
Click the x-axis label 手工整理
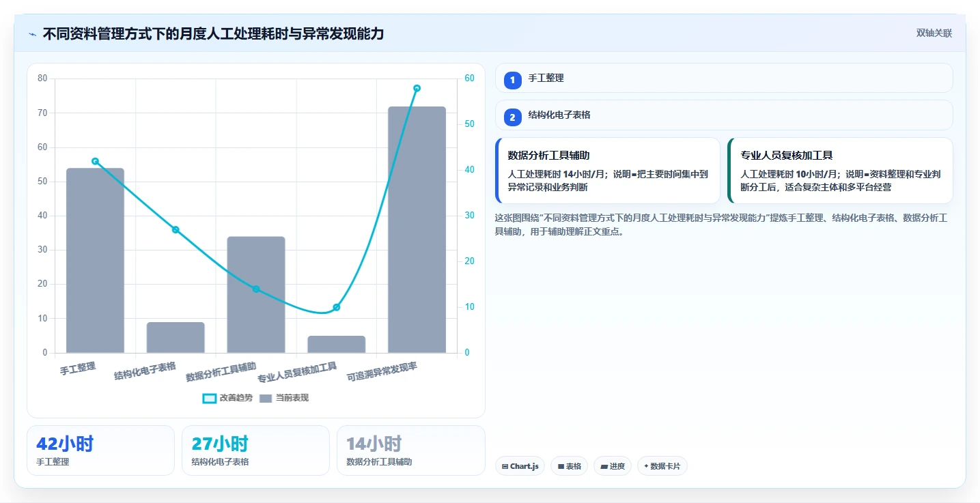[78, 369]
